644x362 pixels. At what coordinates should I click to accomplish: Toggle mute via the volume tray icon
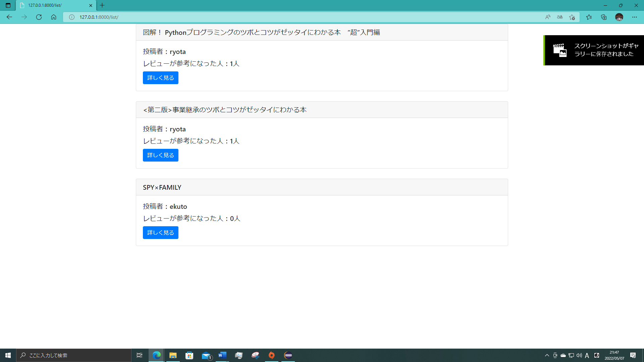(579, 356)
